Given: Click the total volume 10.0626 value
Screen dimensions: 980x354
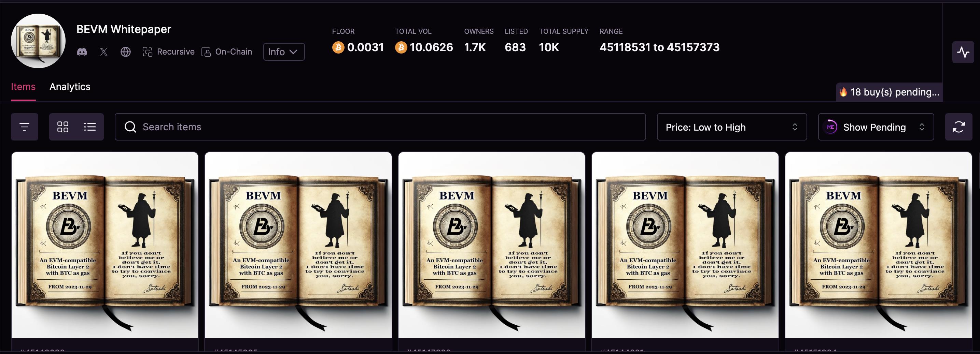Looking at the screenshot, I should pyautogui.click(x=431, y=47).
